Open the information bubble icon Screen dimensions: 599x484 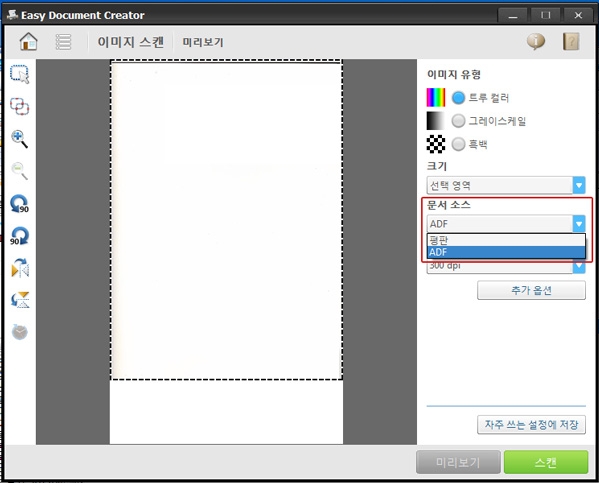pos(536,41)
